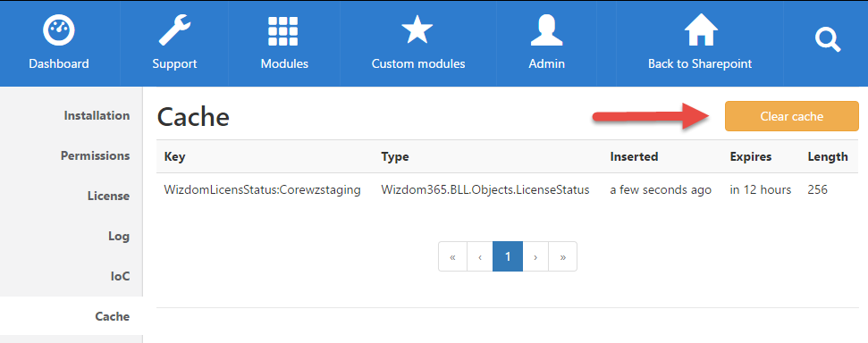Go to previous page with ‹ button
Image resolution: width=868 pixels, height=343 pixels.
pos(480,256)
